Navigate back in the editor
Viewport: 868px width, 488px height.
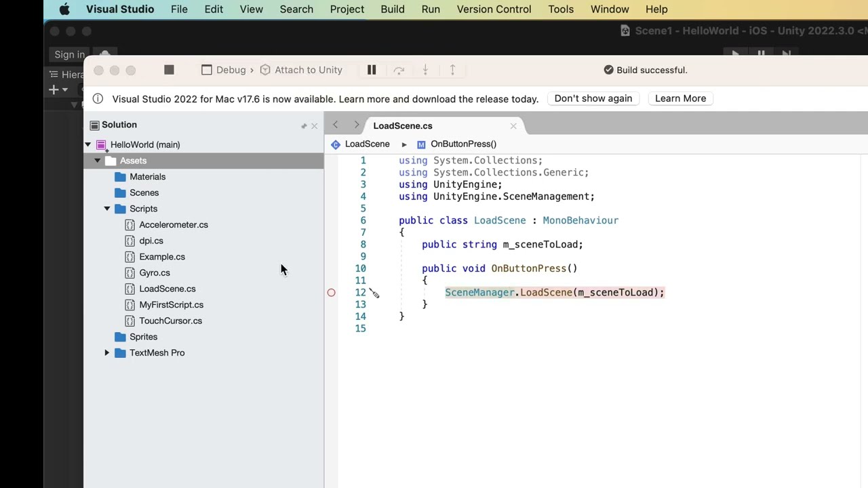pos(335,125)
